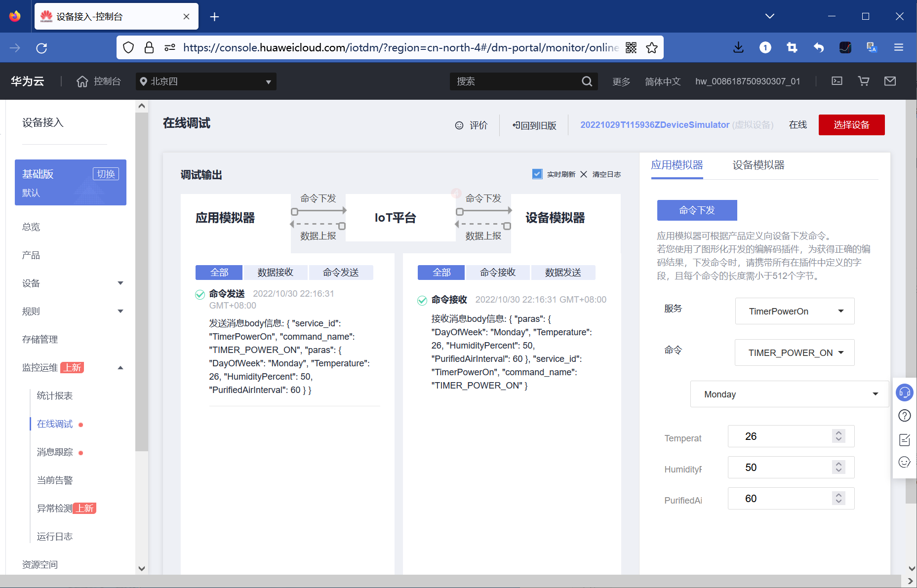Click the smiley survey icon on right edge
This screenshot has width=917, height=588.
[x=905, y=462]
